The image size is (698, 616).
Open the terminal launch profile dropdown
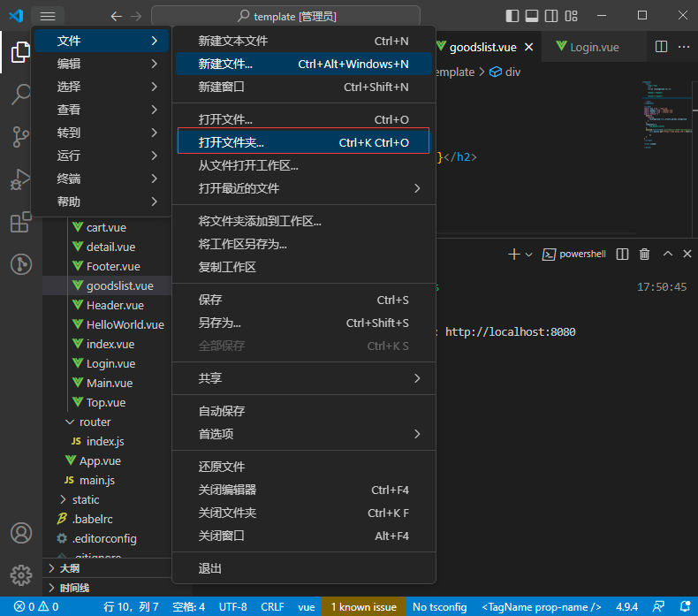click(x=529, y=255)
